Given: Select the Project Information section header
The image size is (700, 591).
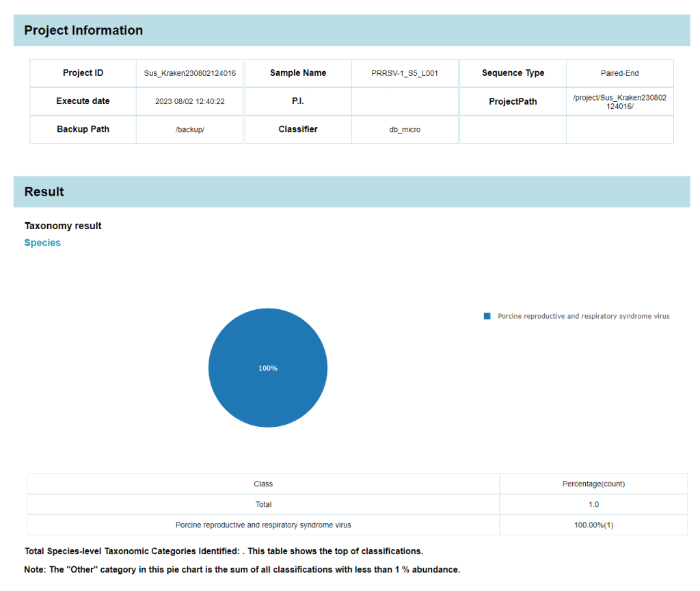Looking at the screenshot, I should (x=83, y=31).
